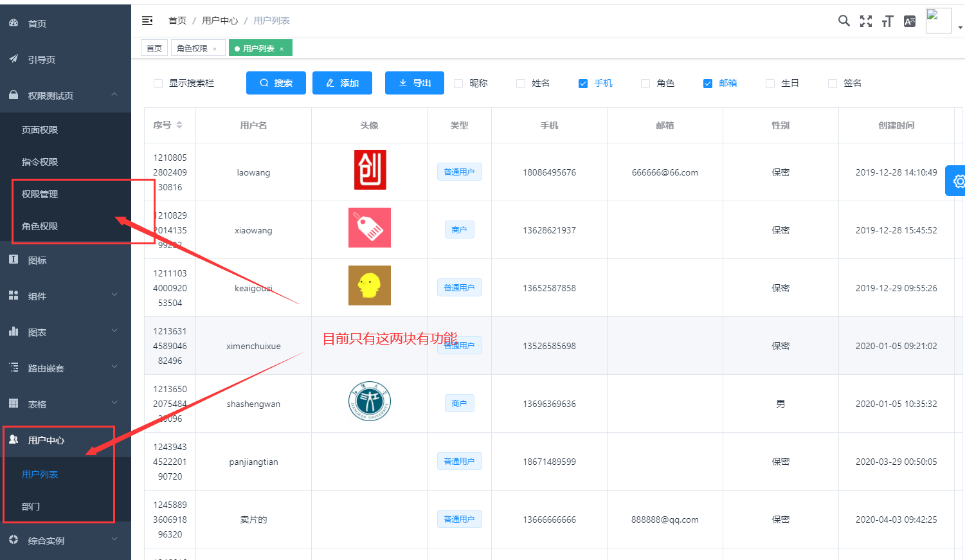965x560 pixels.
Task: Sort by 序号 column arrows
Action: (179, 125)
